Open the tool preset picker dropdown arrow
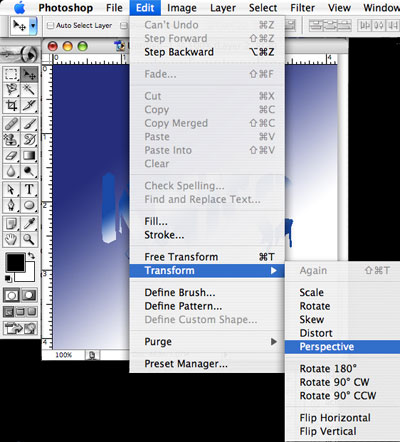Image resolution: width=400 pixels, height=442 pixels. click(33, 26)
